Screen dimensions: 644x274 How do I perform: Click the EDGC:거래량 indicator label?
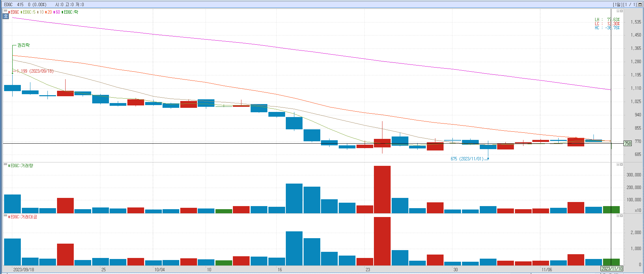(x=22, y=165)
